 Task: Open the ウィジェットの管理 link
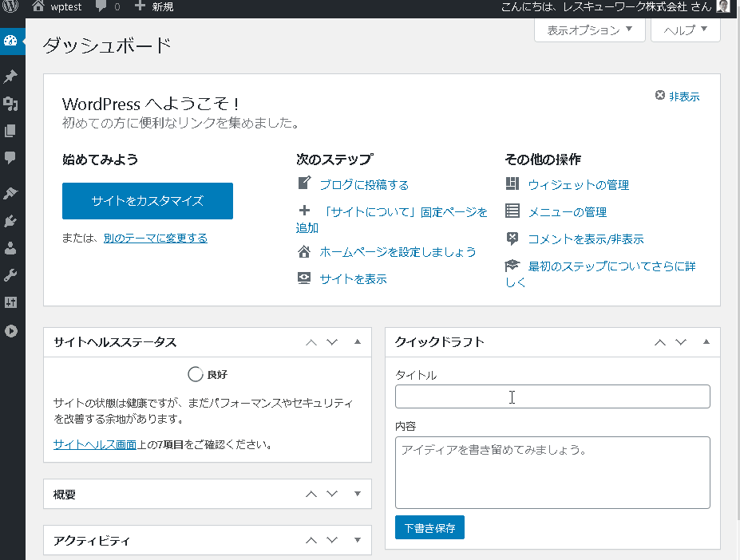(579, 184)
